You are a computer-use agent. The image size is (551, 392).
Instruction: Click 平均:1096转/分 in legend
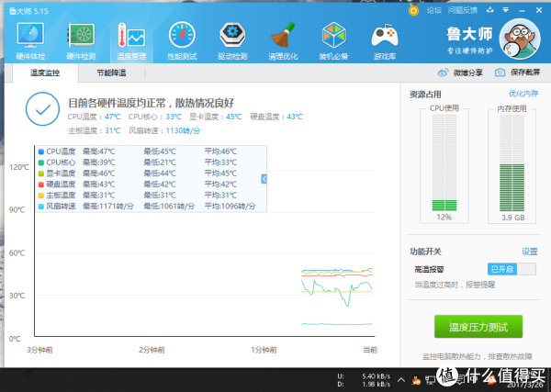[231, 207]
